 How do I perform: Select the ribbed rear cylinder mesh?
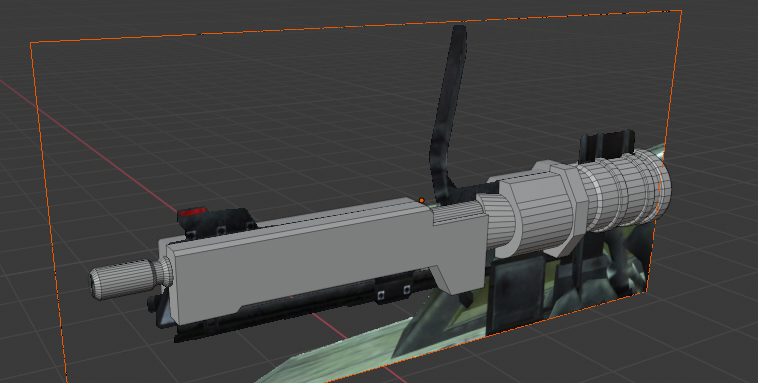click(x=624, y=190)
